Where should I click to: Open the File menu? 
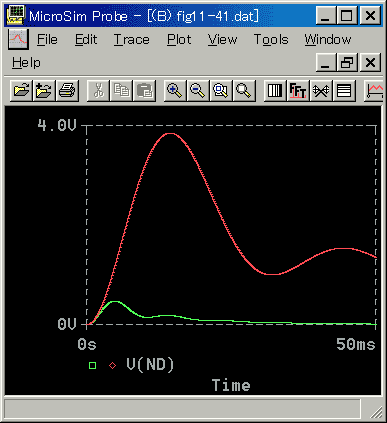tap(47, 40)
